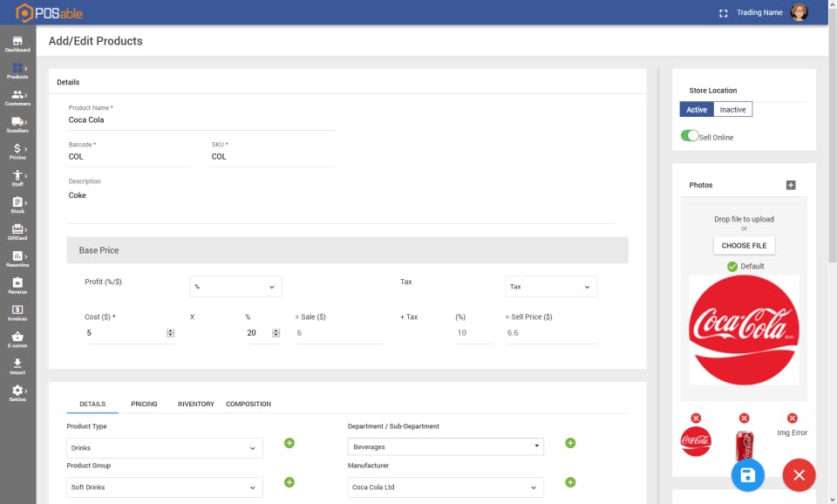837x504 pixels.
Task: Add new Manufacturer with green plus
Action: pyautogui.click(x=570, y=482)
